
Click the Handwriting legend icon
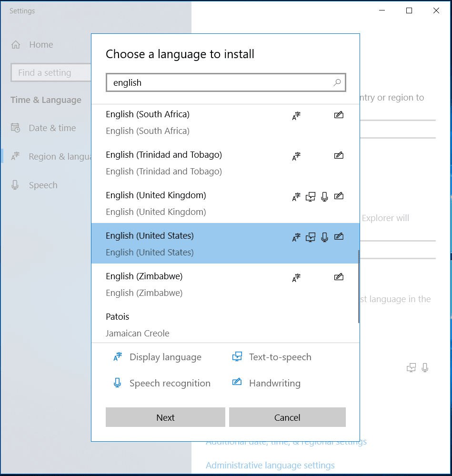237,383
